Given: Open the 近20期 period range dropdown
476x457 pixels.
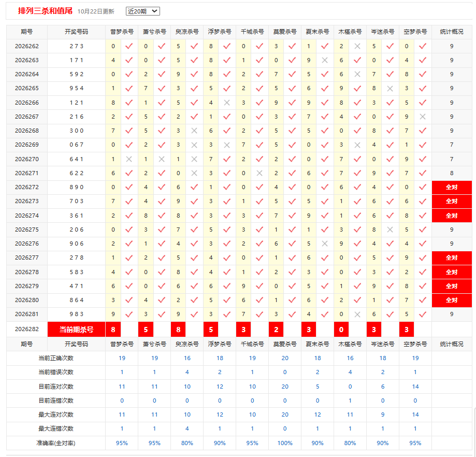Looking at the screenshot, I should click(x=142, y=11).
